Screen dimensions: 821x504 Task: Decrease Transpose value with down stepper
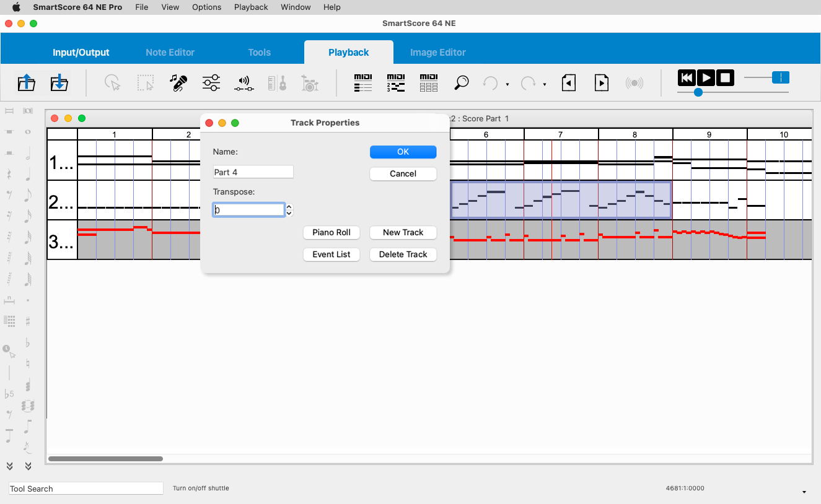click(x=289, y=213)
